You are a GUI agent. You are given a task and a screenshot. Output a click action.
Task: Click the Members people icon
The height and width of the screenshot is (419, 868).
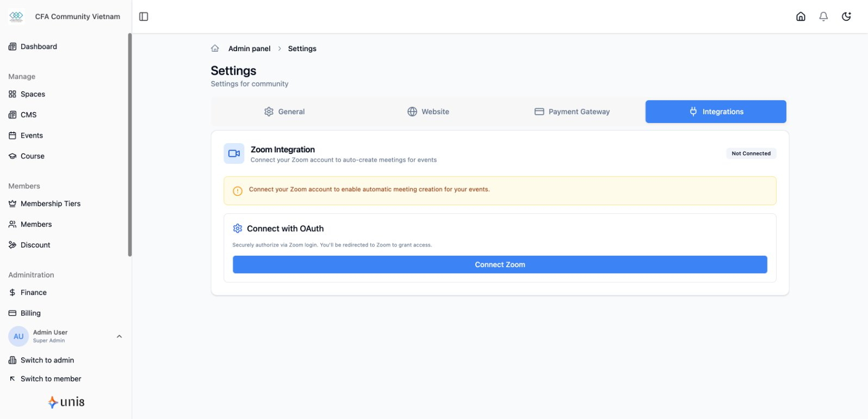point(13,224)
